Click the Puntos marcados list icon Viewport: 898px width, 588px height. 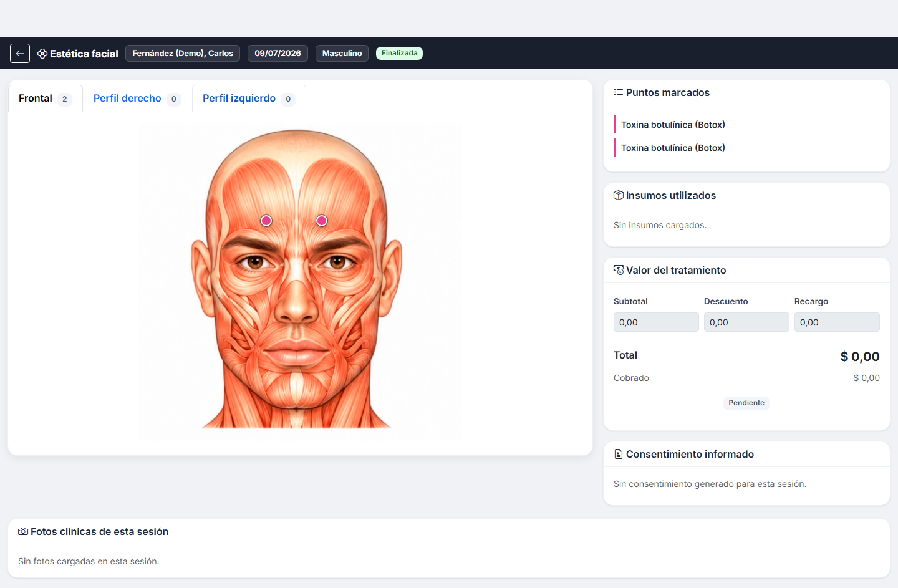pyautogui.click(x=618, y=92)
